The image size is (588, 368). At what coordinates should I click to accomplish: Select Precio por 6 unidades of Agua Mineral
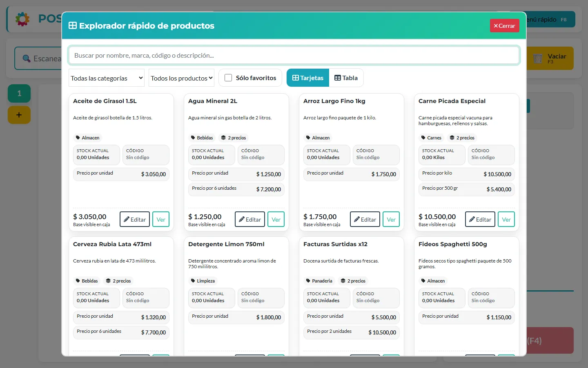(236, 189)
